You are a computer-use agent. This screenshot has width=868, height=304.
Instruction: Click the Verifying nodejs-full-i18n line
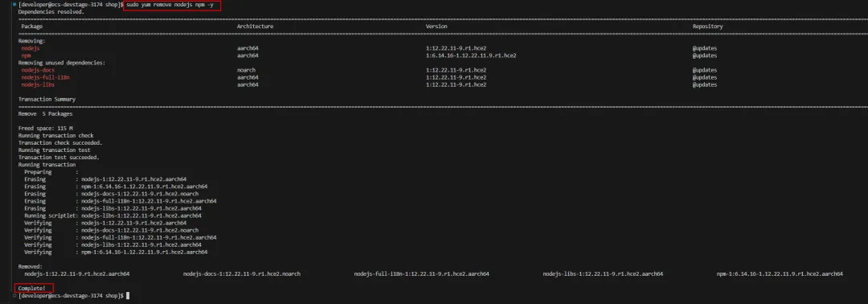[120, 237]
